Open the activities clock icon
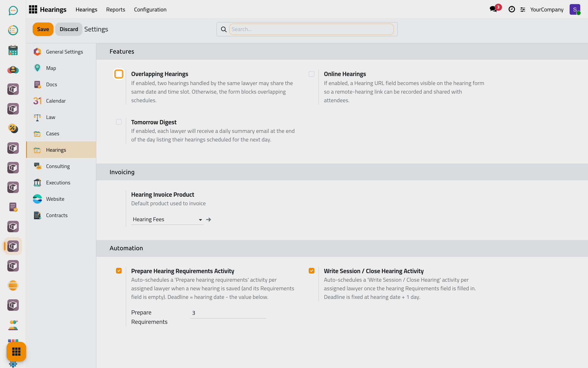Viewport: 588px width, 368px height. pyautogui.click(x=511, y=10)
